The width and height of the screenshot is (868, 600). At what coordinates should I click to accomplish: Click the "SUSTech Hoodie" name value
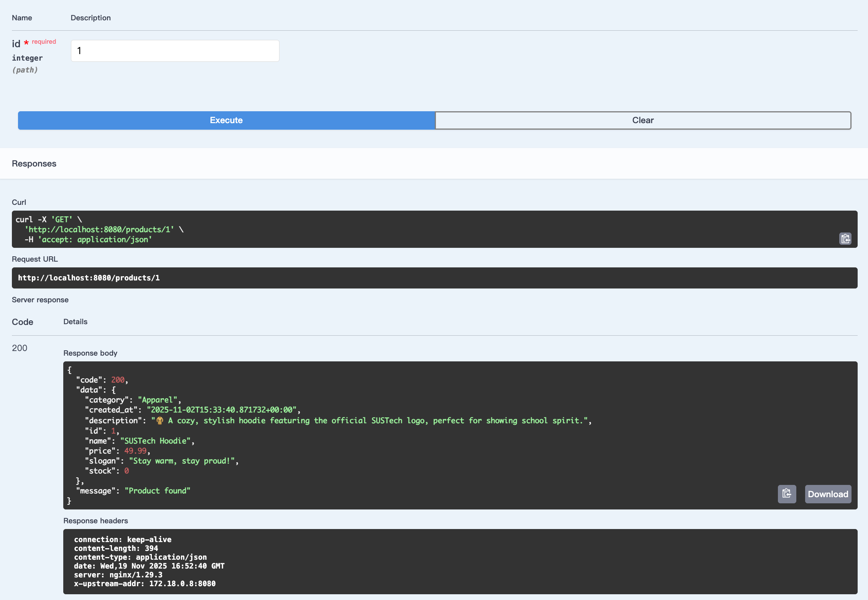click(x=155, y=441)
